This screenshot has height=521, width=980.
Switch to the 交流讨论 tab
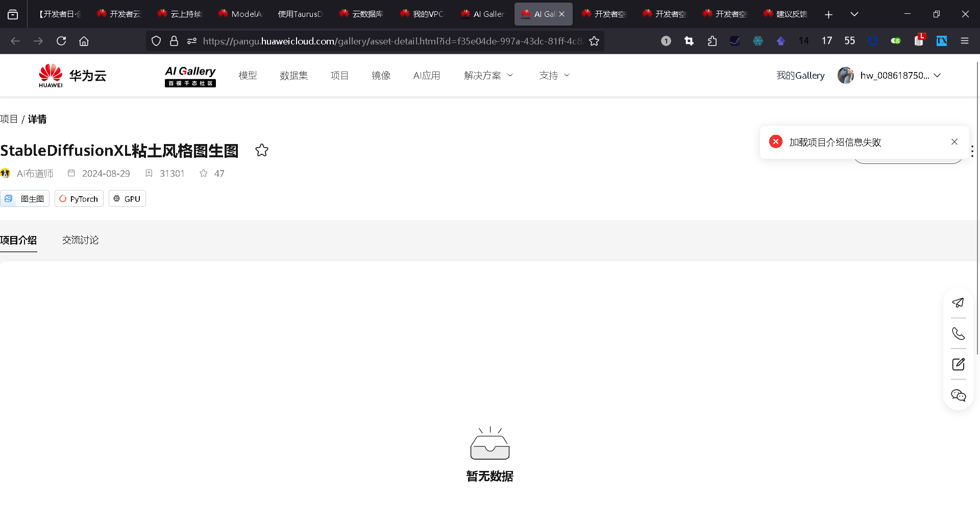pos(81,240)
